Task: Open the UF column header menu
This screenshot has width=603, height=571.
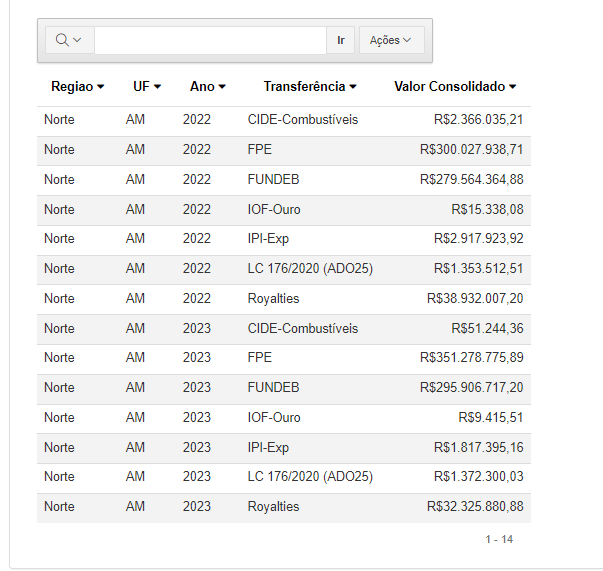Action: 147,87
